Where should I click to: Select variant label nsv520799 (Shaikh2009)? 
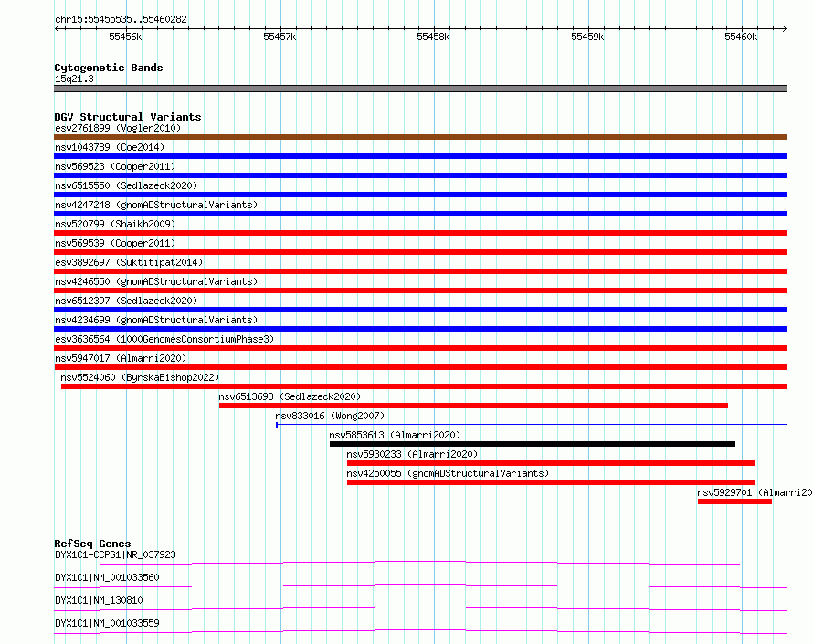coord(115,224)
